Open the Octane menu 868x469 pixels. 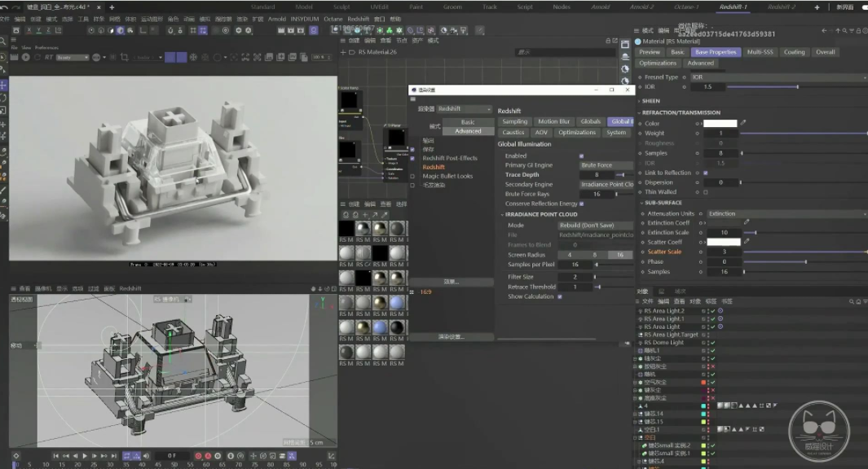(x=333, y=19)
